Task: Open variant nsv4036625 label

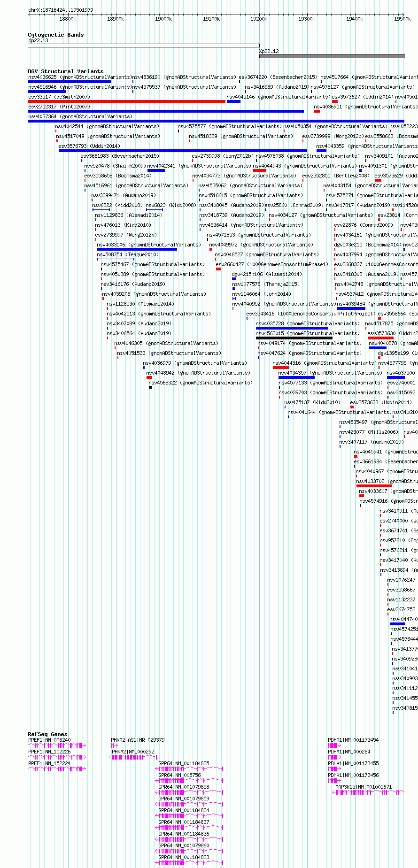Action: click(x=80, y=77)
